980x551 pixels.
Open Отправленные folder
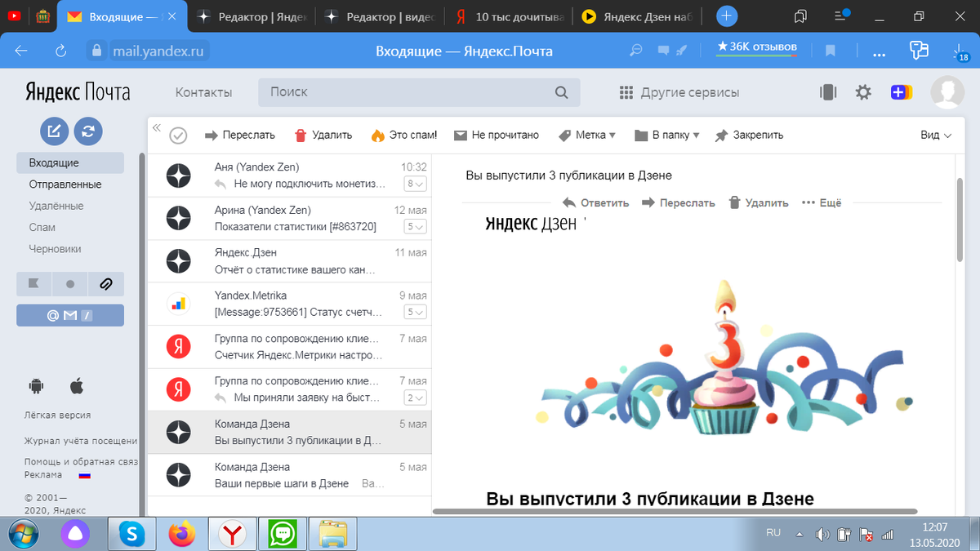tap(65, 184)
